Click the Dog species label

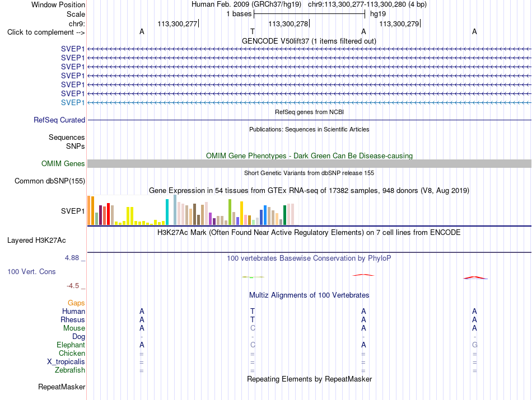click(x=79, y=337)
